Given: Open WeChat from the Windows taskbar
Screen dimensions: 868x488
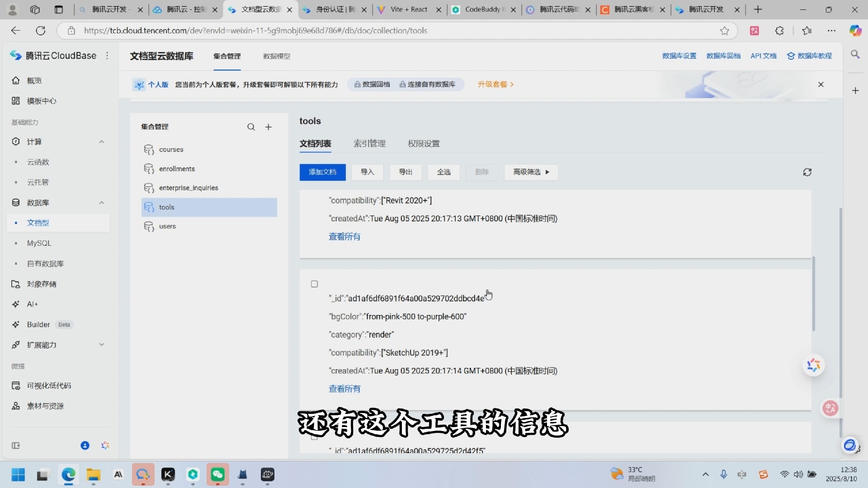Looking at the screenshot, I should [x=217, y=475].
